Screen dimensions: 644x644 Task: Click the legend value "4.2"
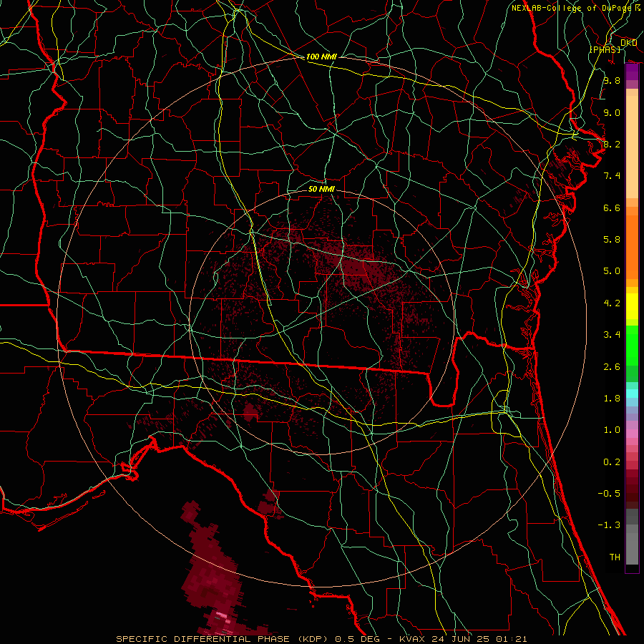pyautogui.click(x=612, y=303)
